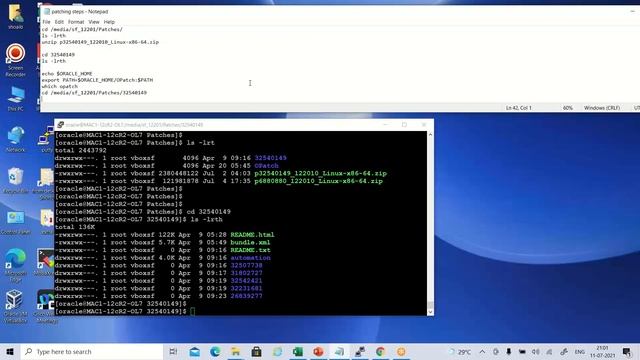Click p6880880_122010_Linux-x86-64.zip in terminal
The image size is (640, 360).
pyautogui.click(x=318, y=181)
